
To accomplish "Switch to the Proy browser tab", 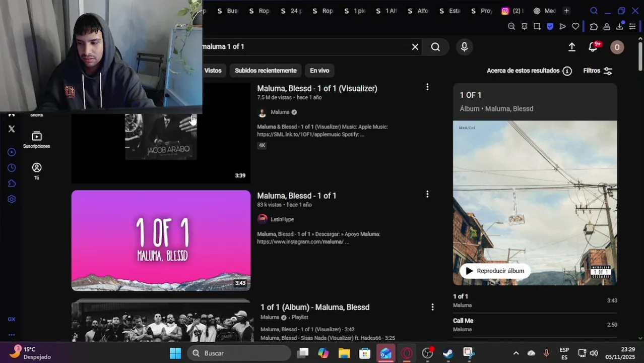I will [482, 11].
